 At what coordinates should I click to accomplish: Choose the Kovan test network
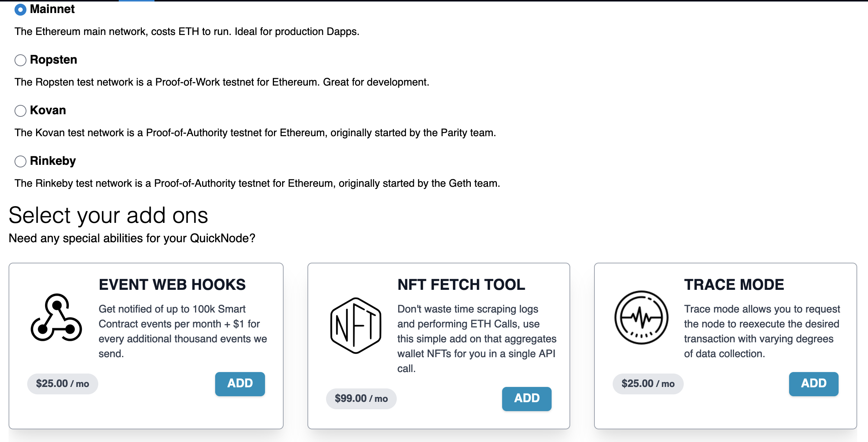coord(20,111)
